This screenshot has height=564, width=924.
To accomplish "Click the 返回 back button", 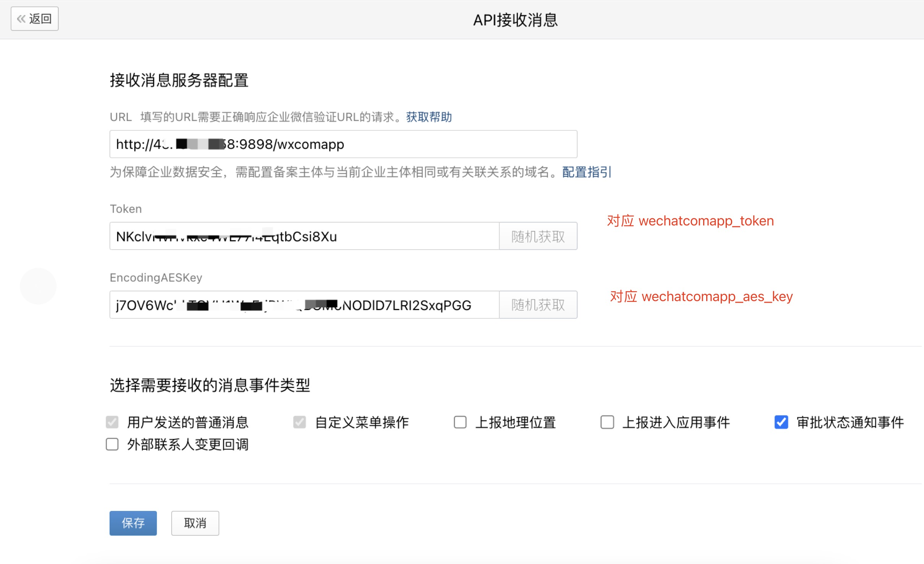I will click(34, 19).
